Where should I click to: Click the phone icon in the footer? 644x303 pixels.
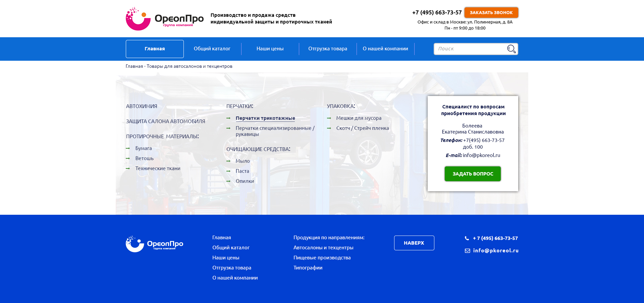(467, 238)
